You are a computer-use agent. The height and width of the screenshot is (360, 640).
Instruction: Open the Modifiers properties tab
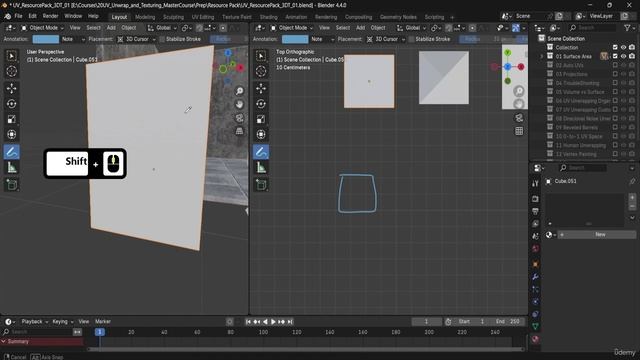tap(535, 277)
